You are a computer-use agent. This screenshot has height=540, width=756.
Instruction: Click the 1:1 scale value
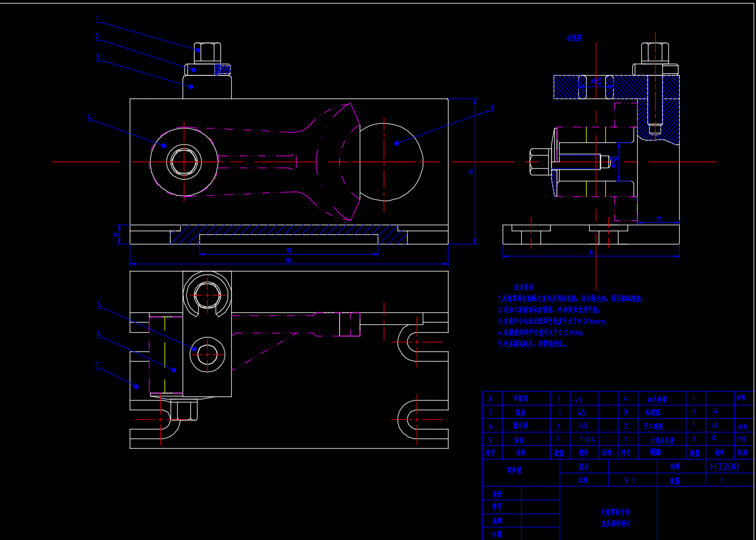pos(629,481)
